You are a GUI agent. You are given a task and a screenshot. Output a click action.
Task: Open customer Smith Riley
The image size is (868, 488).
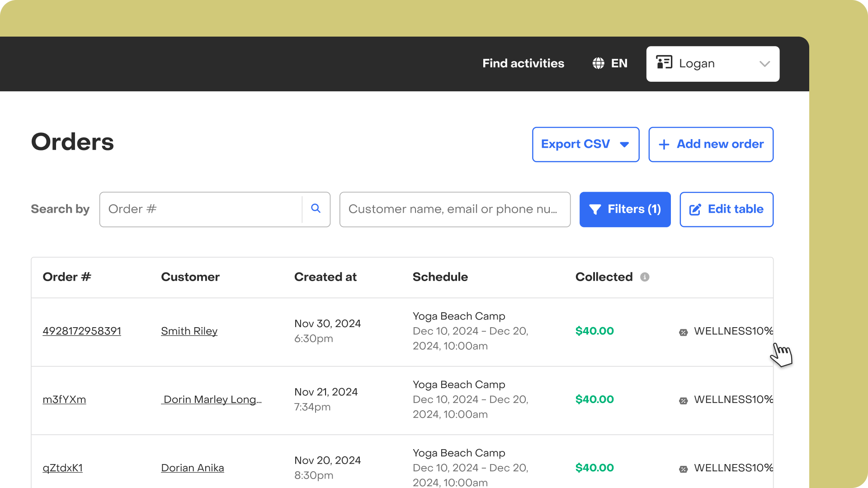coord(189,331)
